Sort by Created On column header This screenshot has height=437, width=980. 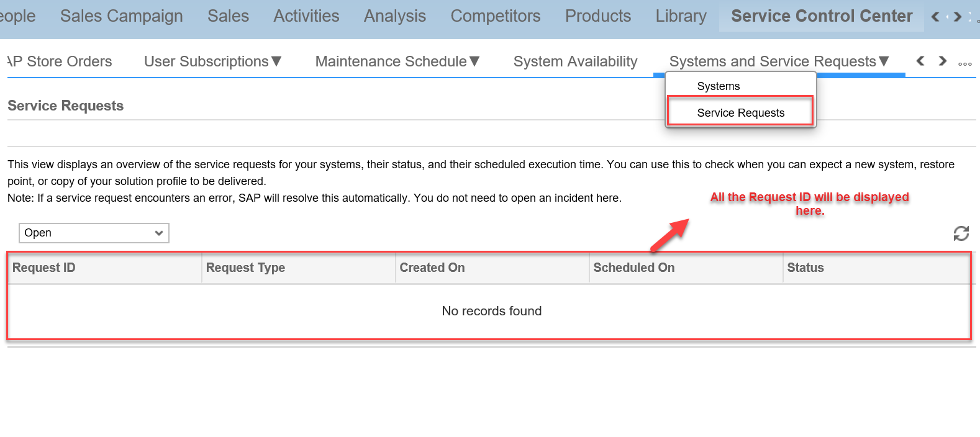pyautogui.click(x=492, y=268)
